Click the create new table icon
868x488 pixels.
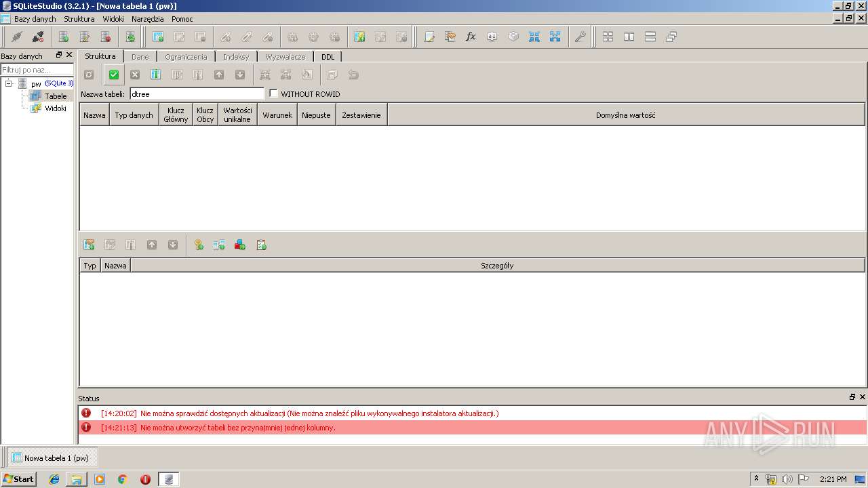158,37
